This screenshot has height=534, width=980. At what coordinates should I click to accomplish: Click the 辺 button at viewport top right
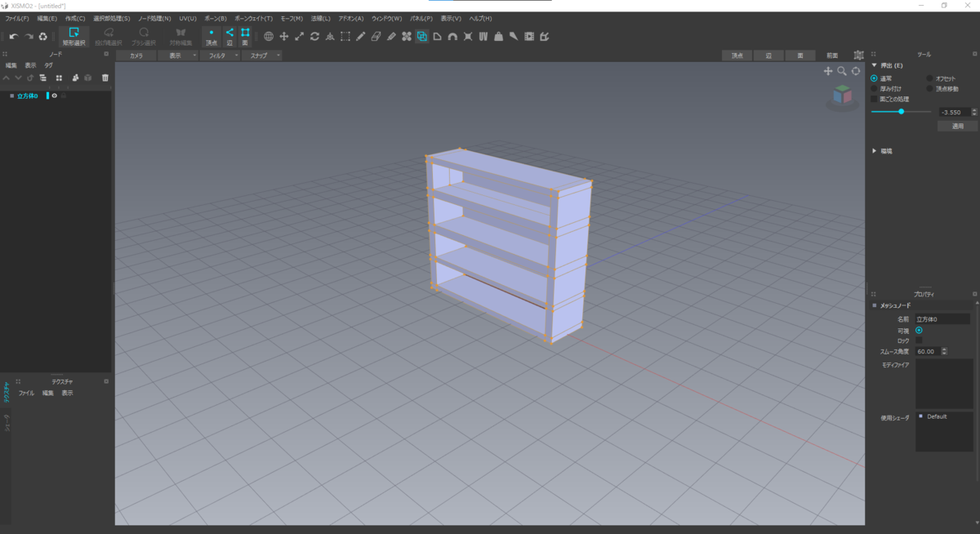coord(768,56)
